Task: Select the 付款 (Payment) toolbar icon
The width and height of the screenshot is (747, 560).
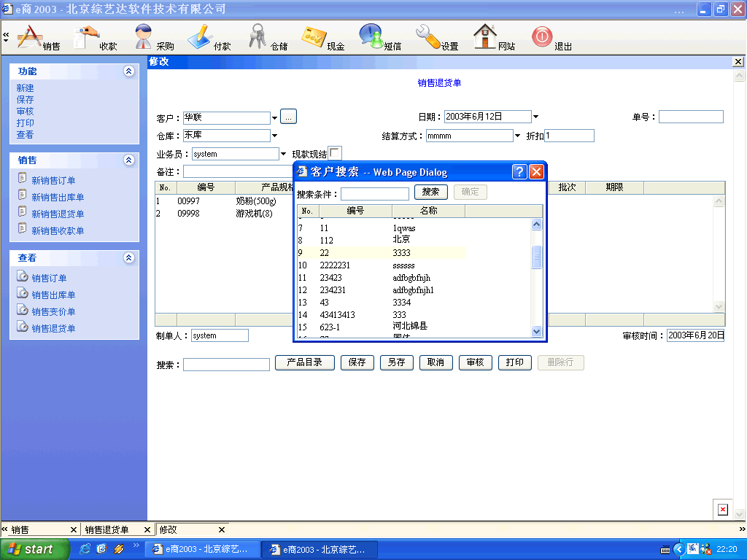Action: coord(200,36)
